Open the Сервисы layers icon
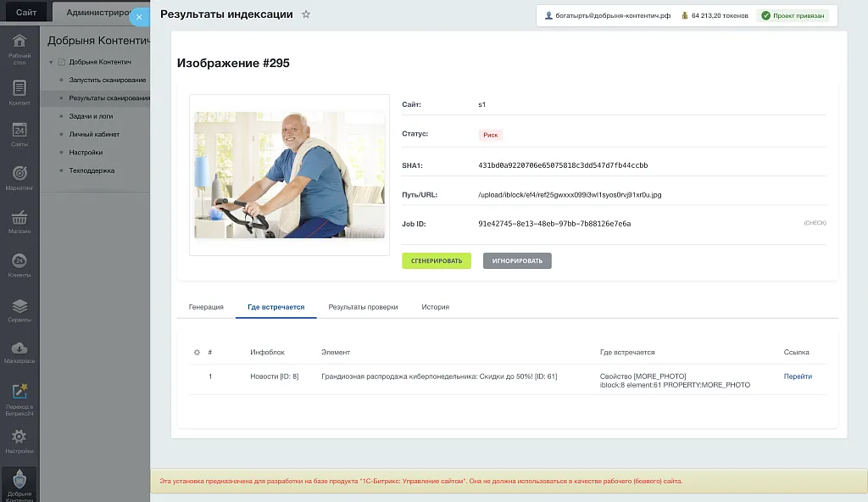The height and width of the screenshot is (502, 868). click(x=19, y=310)
